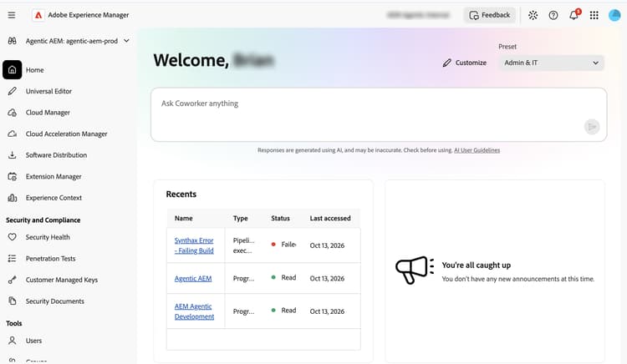This screenshot has width=627, height=364.
Task: Click Oct 13, 2026 in AEM Agentic Development row
Action: pos(327,311)
